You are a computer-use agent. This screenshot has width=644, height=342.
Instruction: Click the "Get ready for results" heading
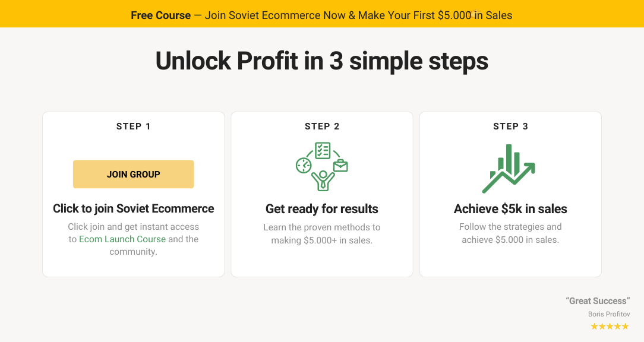pos(322,209)
